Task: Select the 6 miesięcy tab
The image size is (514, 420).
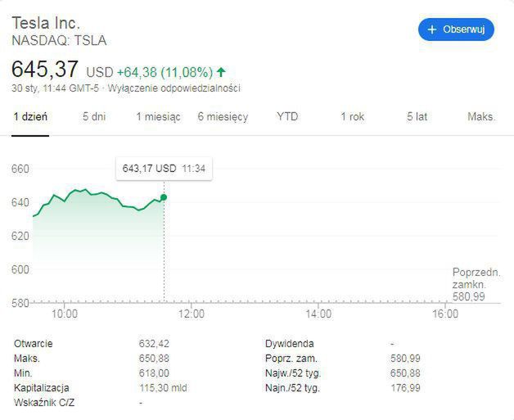Action: pyautogui.click(x=223, y=117)
